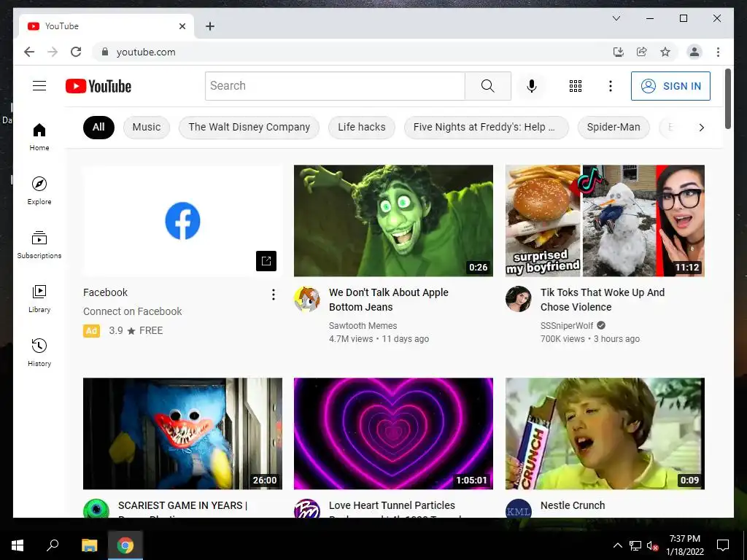Open the green Bruno video thumbnail
The height and width of the screenshot is (560, 747).
tap(393, 220)
